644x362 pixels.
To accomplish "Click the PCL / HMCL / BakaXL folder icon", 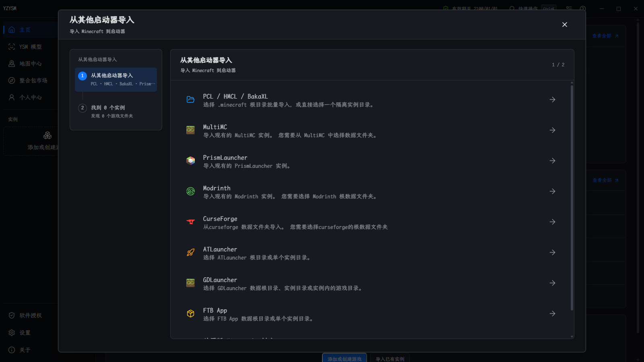I will pos(190,100).
